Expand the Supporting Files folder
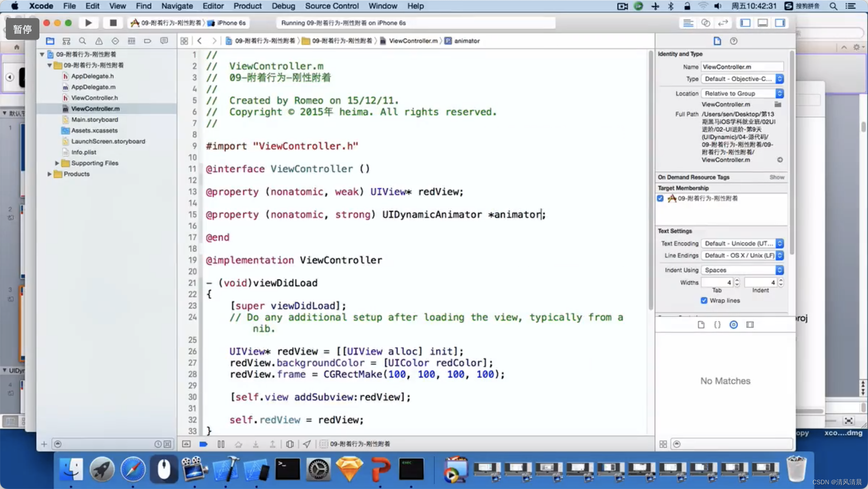Image resolution: width=868 pixels, height=489 pixels. (57, 163)
